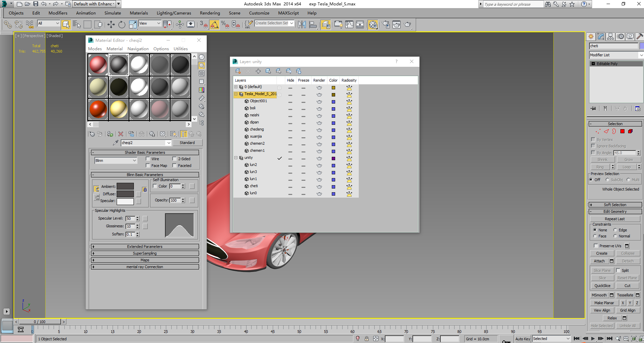Enable the 2-Sided checkbox
Screen dimensions: 644x343
[x=175, y=159]
